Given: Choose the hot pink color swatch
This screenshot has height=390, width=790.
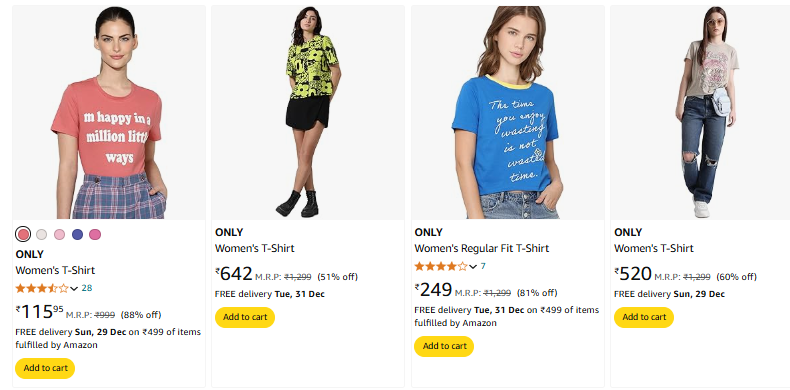Looking at the screenshot, I should tap(95, 234).
